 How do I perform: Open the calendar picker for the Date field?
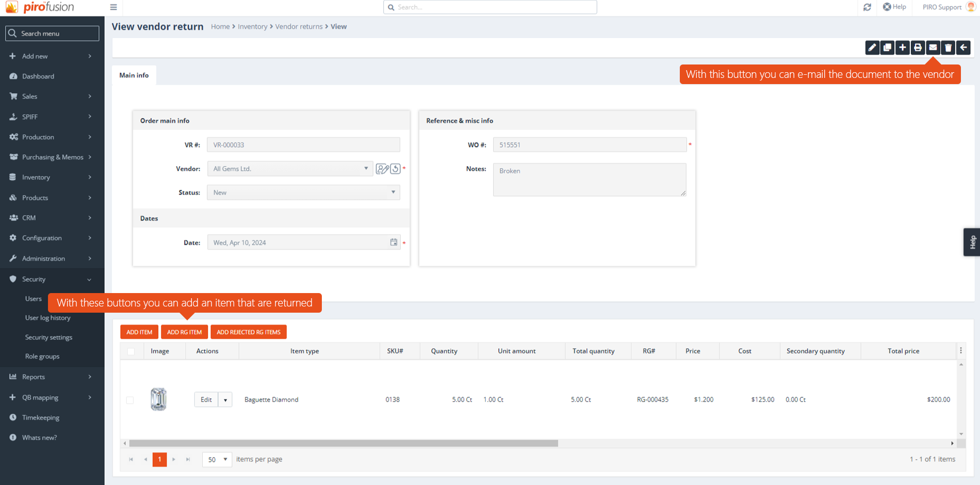(x=394, y=242)
